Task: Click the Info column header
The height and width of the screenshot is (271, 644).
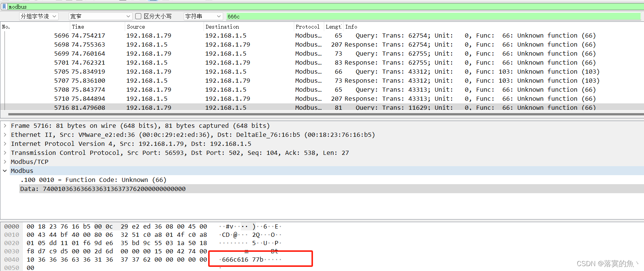Action: [x=493, y=27]
